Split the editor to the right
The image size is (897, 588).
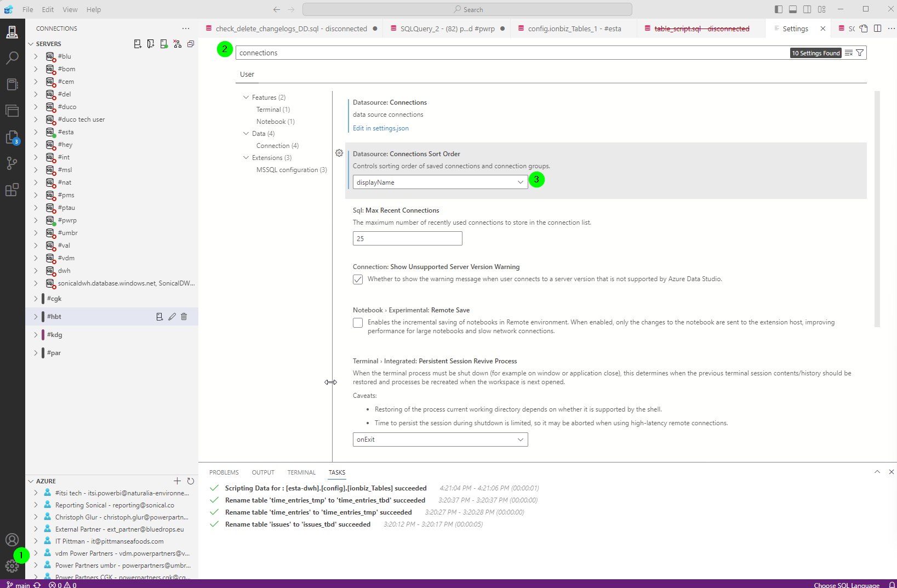pos(877,28)
